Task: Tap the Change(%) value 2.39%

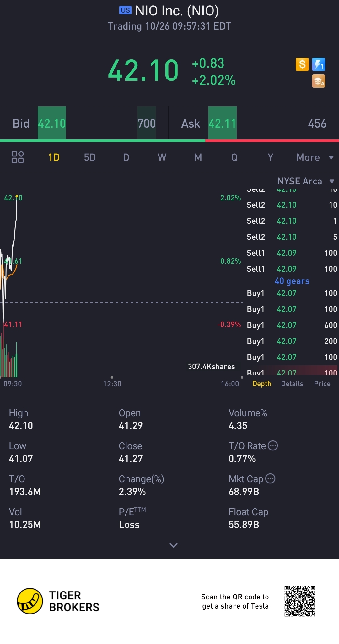Action: pyautogui.click(x=132, y=491)
